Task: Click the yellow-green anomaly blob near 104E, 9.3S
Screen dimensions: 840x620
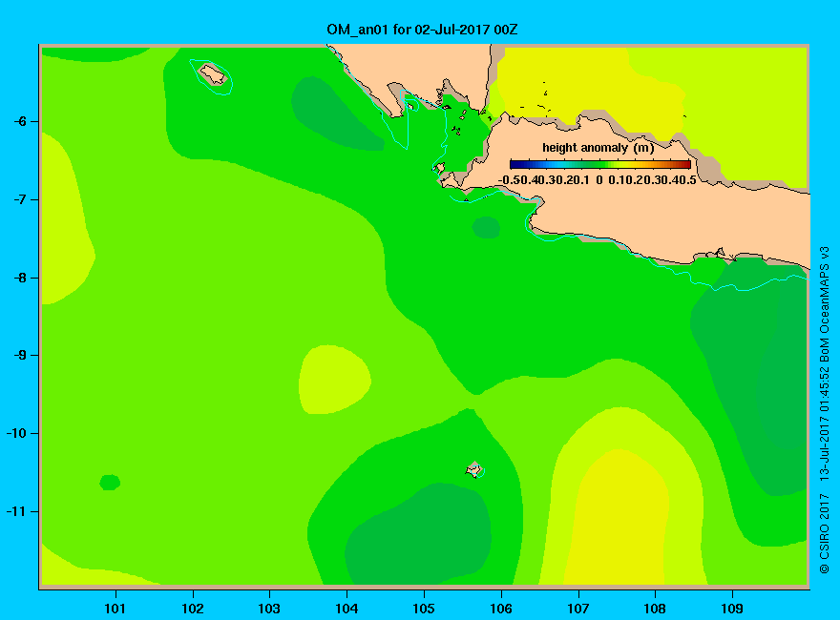Action: coord(334,379)
